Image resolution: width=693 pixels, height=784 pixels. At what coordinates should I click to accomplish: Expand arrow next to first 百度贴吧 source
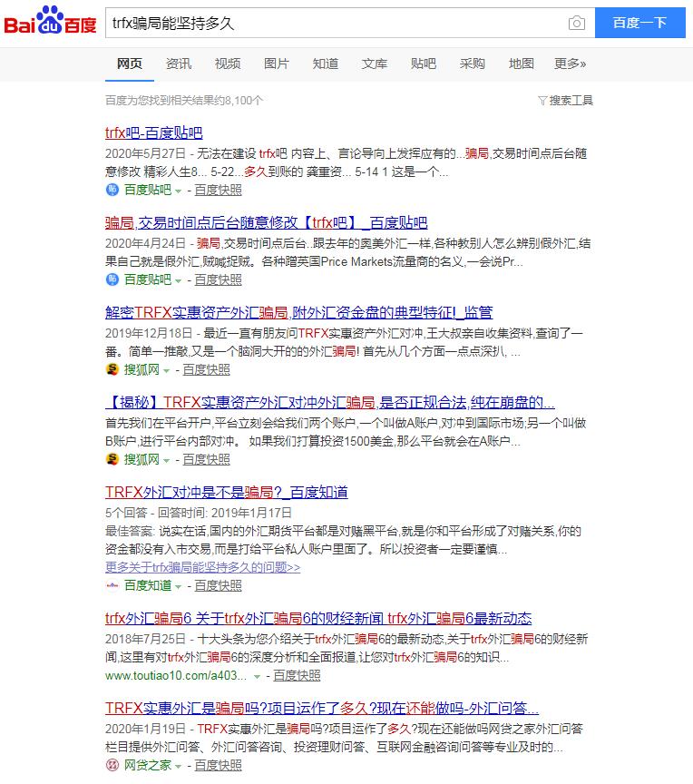pyautogui.click(x=179, y=191)
